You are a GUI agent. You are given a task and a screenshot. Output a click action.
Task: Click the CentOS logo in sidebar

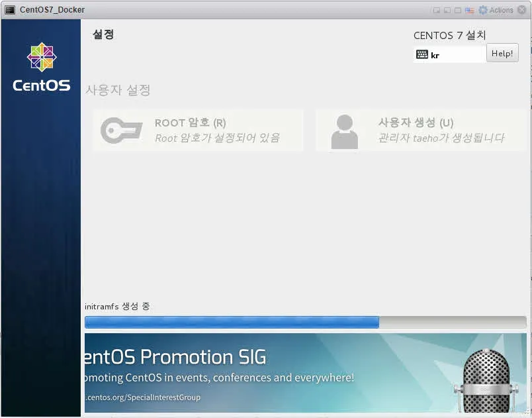[x=41, y=67]
